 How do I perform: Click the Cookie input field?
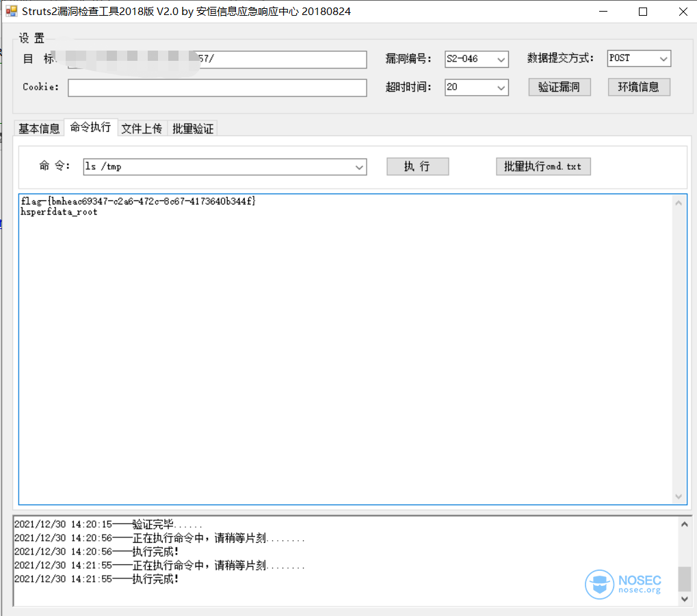coord(217,88)
